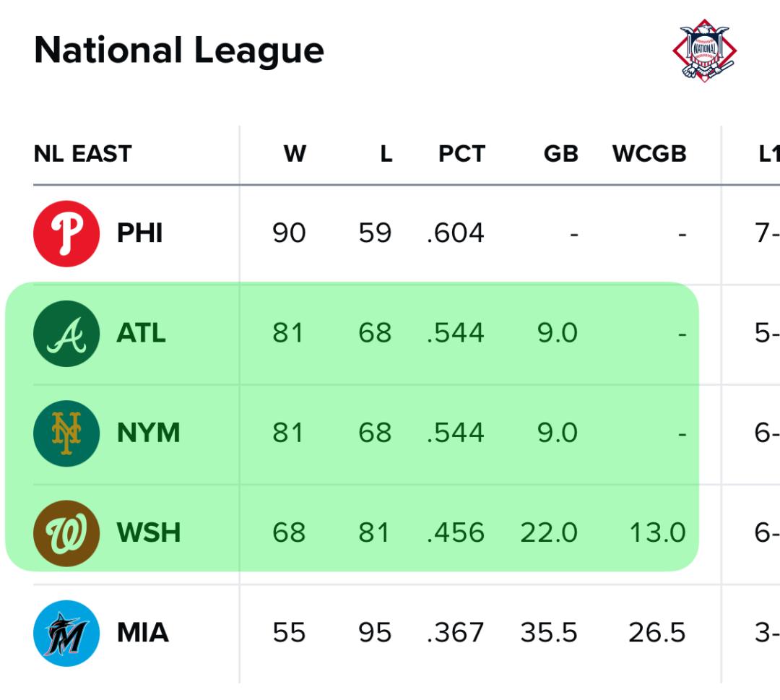Sort by the GB column header
The image size is (780, 700).
point(561,154)
